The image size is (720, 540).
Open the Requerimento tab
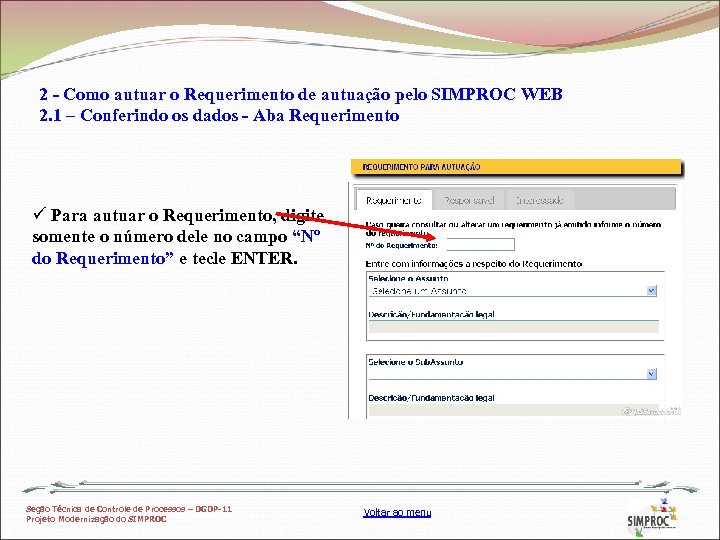(x=394, y=200)
